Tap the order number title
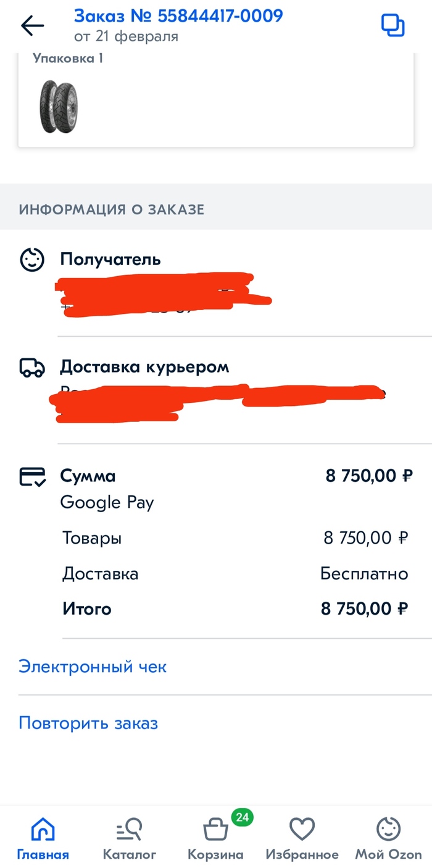 (178, 15)
